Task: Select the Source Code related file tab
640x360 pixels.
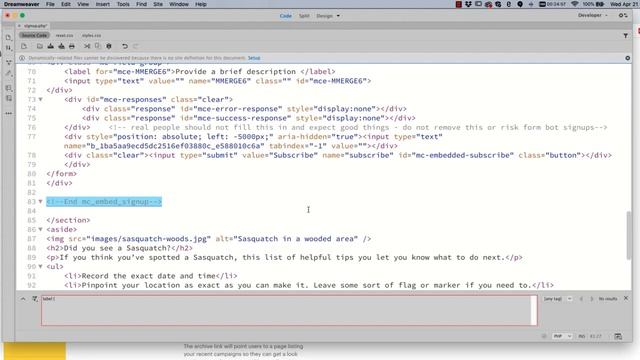Action: 34,36
